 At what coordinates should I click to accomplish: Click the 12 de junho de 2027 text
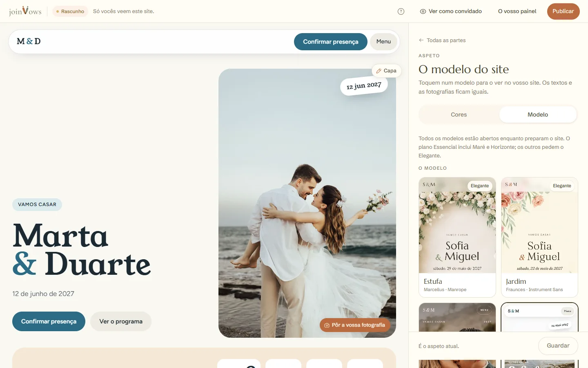click(43, 294)
